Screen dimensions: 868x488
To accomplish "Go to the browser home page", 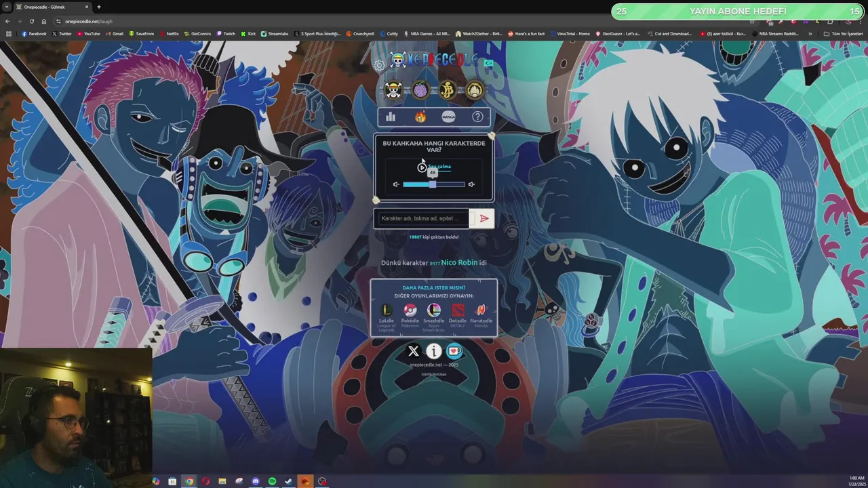I will coord(44,21).
